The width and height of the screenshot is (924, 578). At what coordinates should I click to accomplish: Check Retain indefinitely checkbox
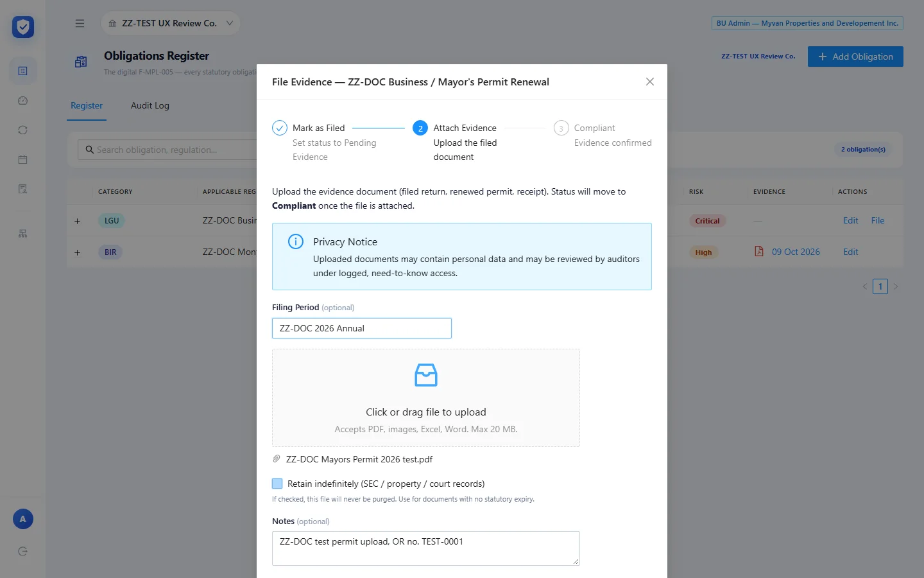point(277,484)
